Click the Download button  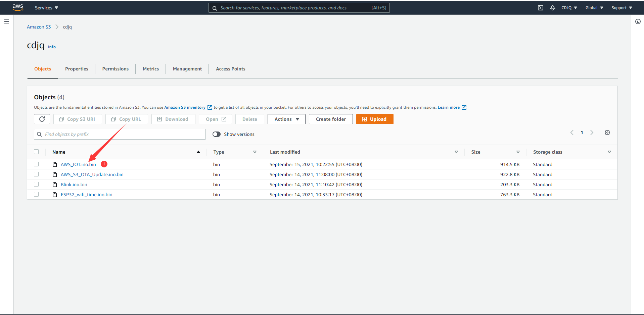point(173,119)
